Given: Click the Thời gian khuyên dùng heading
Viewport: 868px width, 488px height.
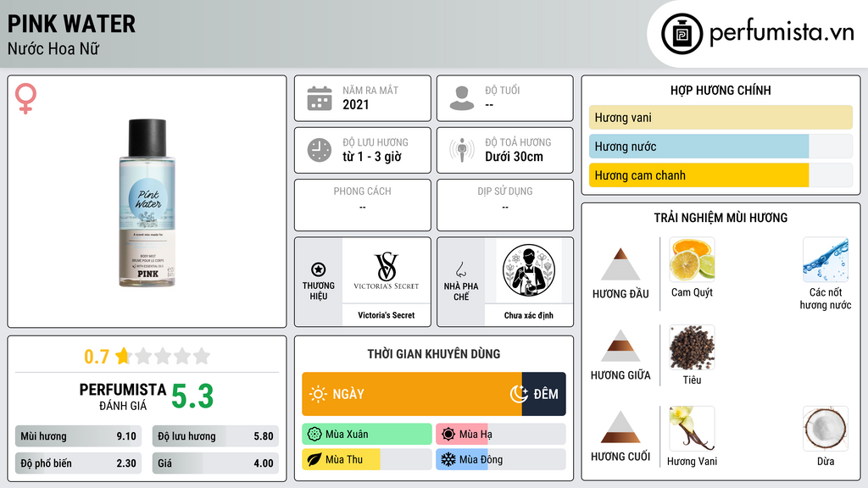Looking at the screenshot, I should [x=434, y=353].
